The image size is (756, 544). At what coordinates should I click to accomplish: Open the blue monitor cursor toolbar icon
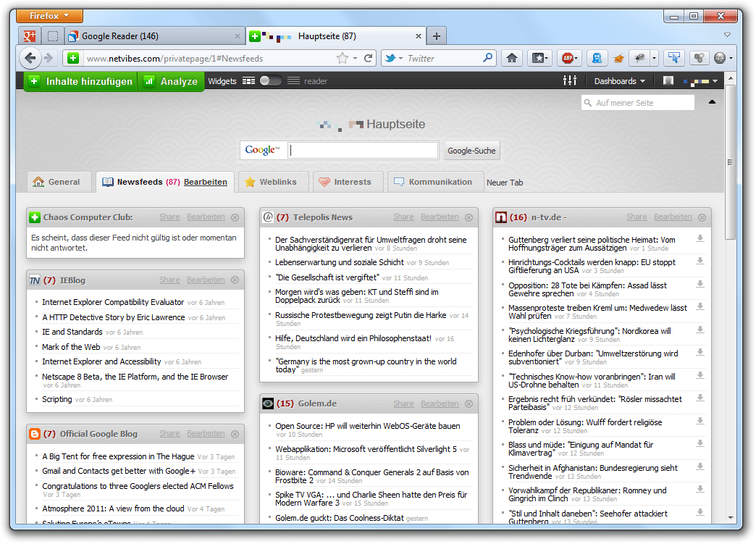point(674,59)
